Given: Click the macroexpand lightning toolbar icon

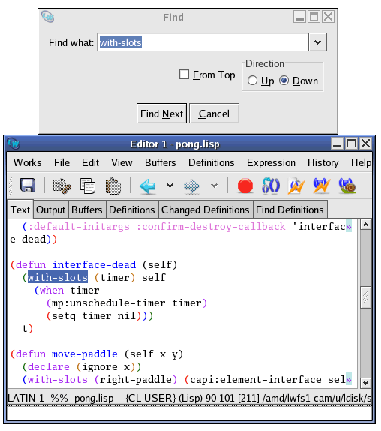Looking at the screenshot, I should [321, 186].
